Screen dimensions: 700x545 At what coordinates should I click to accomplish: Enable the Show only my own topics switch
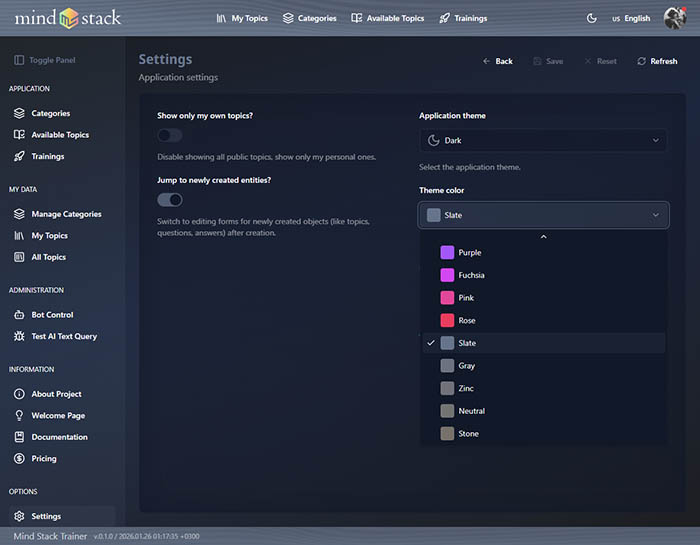click(x=170, y=135)
